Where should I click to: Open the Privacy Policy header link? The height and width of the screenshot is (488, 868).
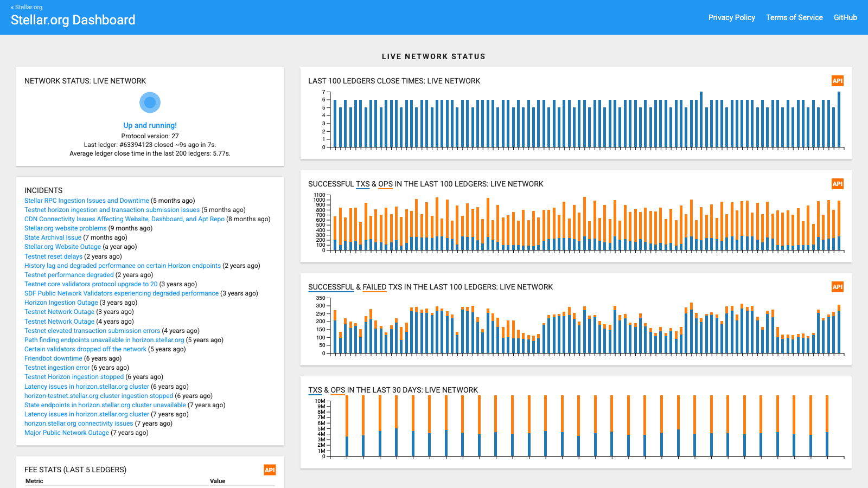click(732, 17)
